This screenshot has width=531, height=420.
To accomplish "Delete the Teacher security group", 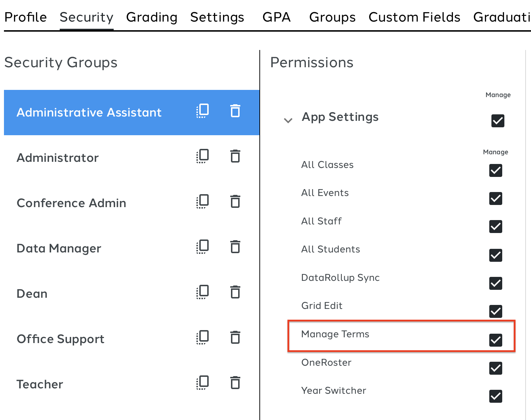I will point(235,383).
